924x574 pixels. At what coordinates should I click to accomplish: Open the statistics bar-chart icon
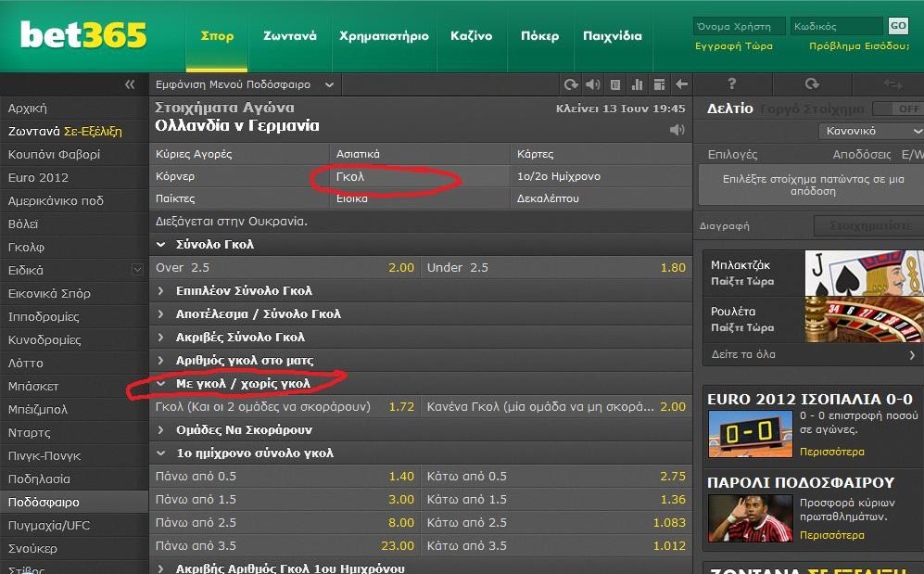[637, 85]
